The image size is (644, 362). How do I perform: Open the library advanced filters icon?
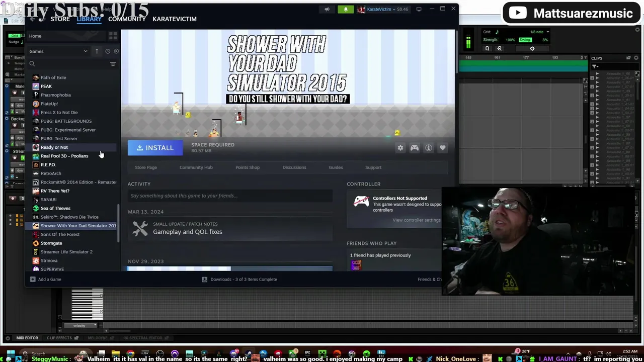coord(113,64)
